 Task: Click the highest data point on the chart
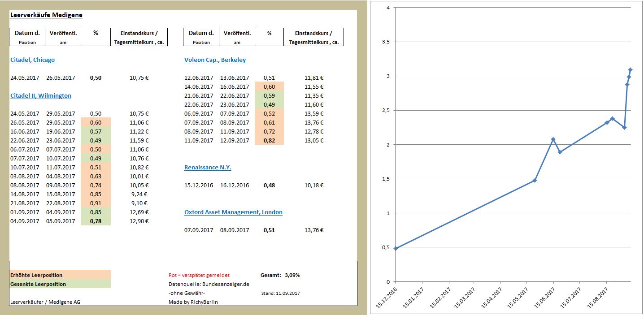(x=629, y=69)
